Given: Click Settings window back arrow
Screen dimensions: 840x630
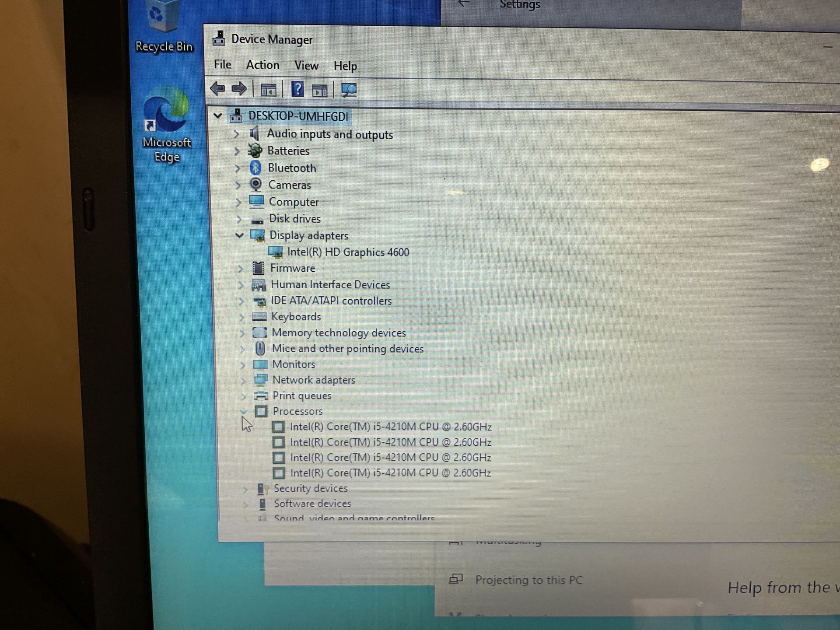Looking at the screenshot, I should pyautogui.click(x=463, y=3).
